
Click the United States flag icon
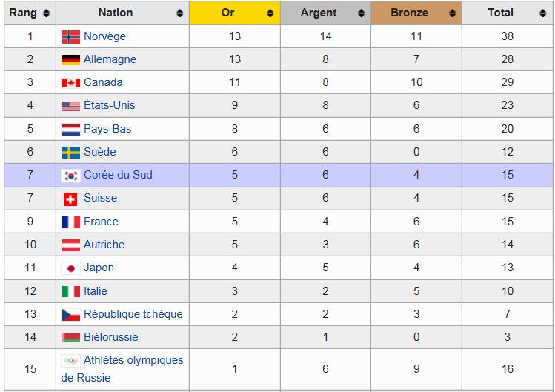pos(71,106)
